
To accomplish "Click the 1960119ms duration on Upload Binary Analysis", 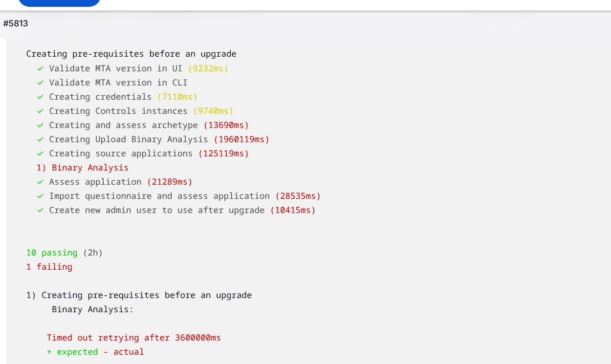I will pyautogui.click(x=241, y=139).
